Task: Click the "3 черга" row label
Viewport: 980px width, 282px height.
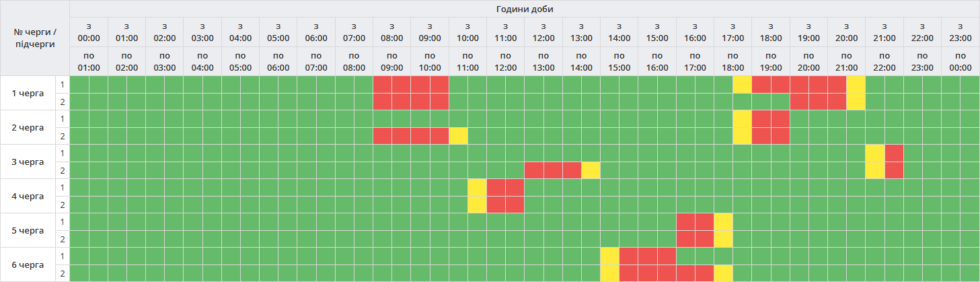Action: click(28, 162)
